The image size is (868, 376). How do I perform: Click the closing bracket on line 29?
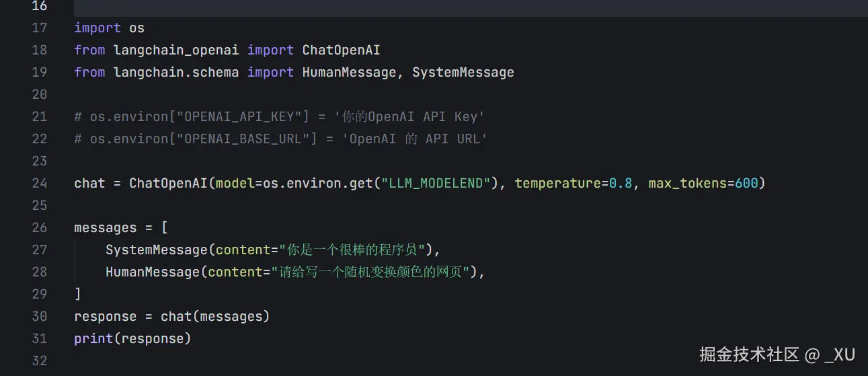point(78,295)
